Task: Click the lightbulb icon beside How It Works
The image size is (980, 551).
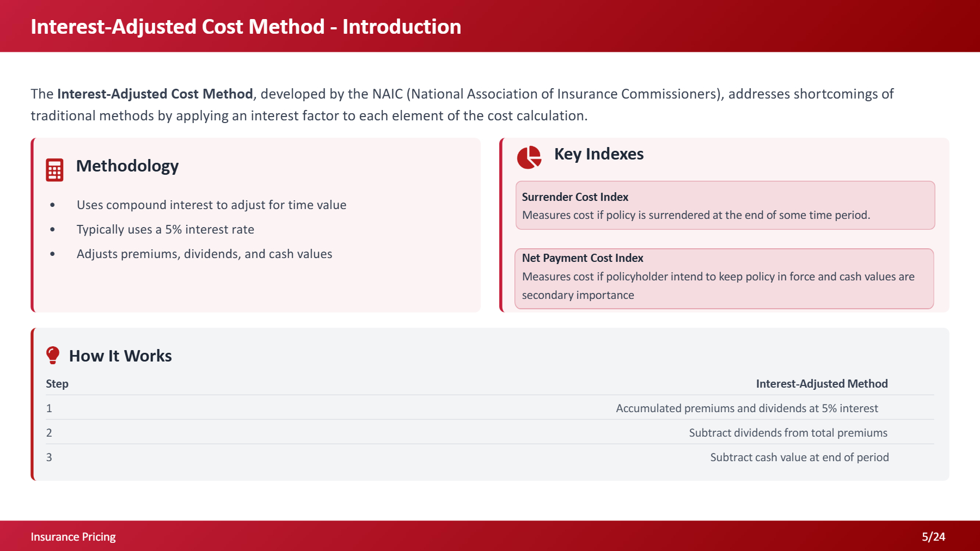Action: 53,355
